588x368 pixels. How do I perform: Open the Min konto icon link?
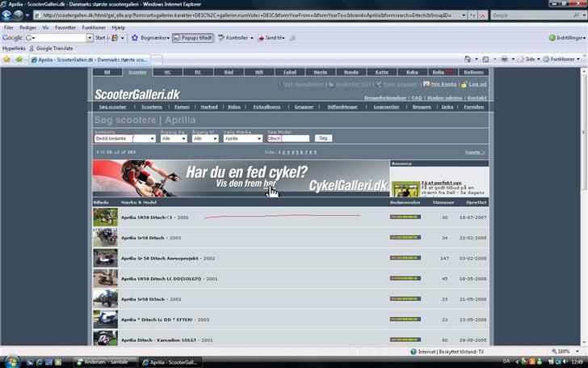click(439, 84)
